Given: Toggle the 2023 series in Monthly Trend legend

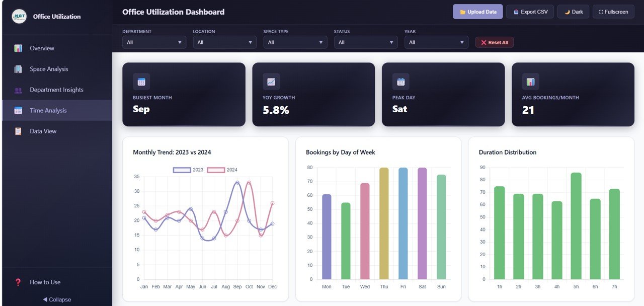Looking at the screenshot, I should click(x=191, y=170).
